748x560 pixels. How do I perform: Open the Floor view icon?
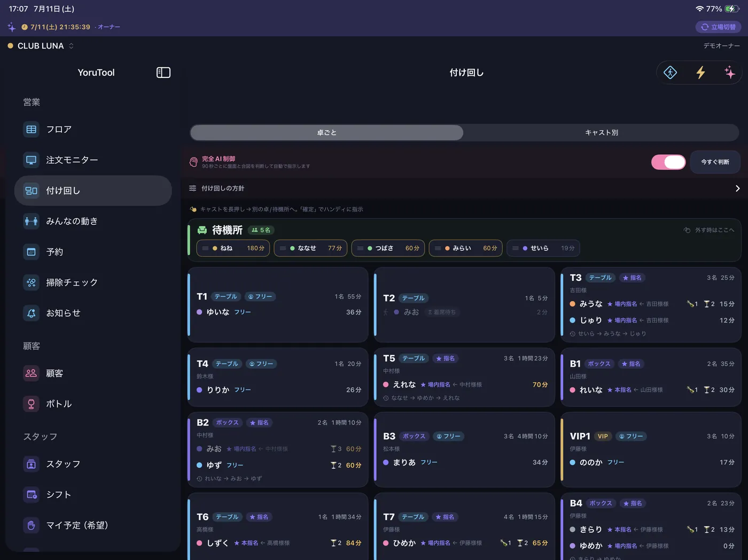pos(32,129)
